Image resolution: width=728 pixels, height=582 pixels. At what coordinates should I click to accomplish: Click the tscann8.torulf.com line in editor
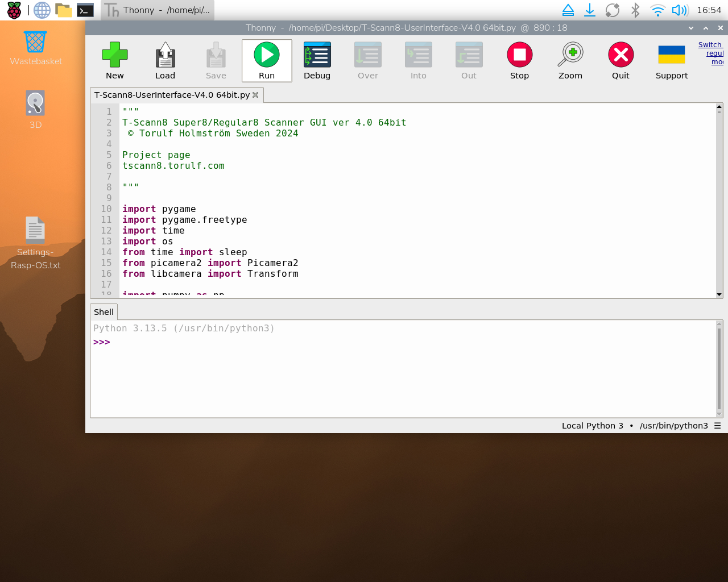tap(173, 166)
